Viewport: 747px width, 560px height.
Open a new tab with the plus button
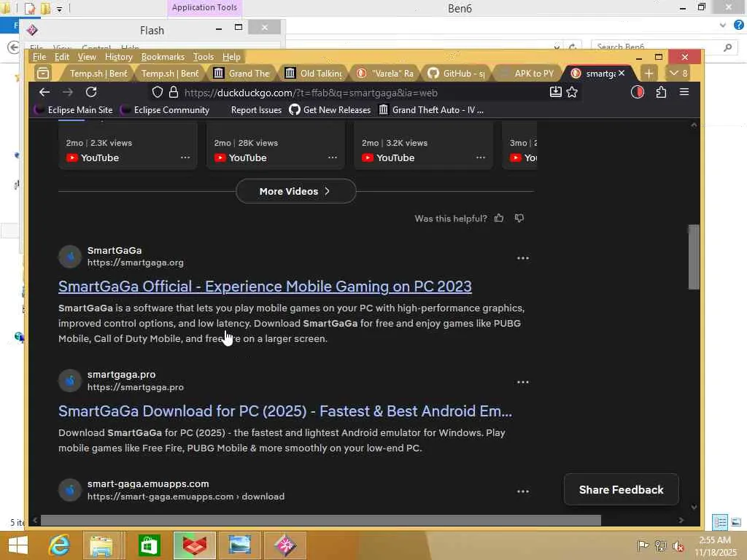pyautogui.click(x=649, y=74)
